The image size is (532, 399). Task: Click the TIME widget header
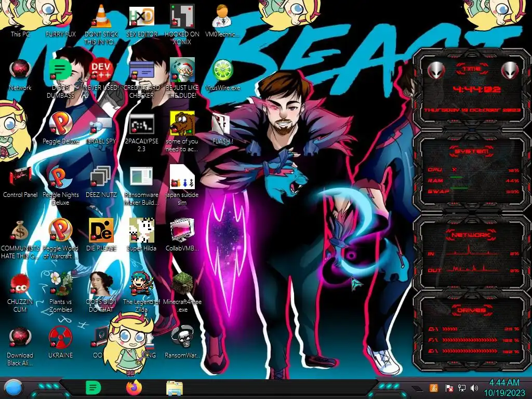[x=472, y=69]
